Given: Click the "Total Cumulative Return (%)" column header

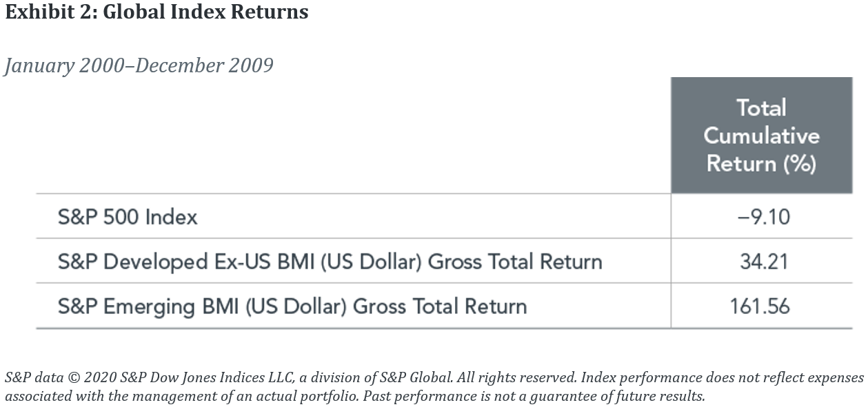Looking at the screenshot, I should tap(761, 135).
